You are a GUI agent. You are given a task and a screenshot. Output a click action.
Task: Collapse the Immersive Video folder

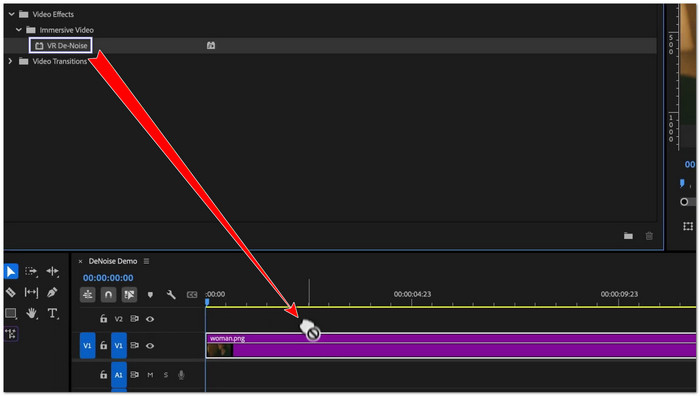[x=19, y=30]
